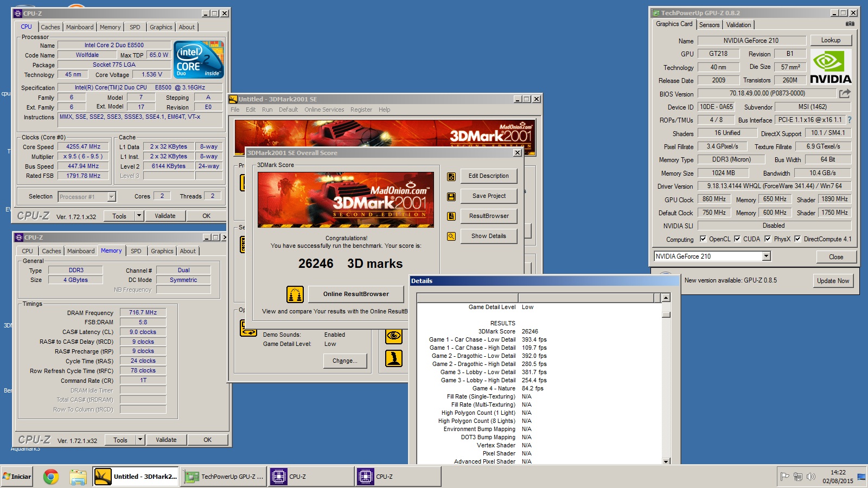Click the Details list scroll down arrow
Screen dimensions: 868x488
666,461
